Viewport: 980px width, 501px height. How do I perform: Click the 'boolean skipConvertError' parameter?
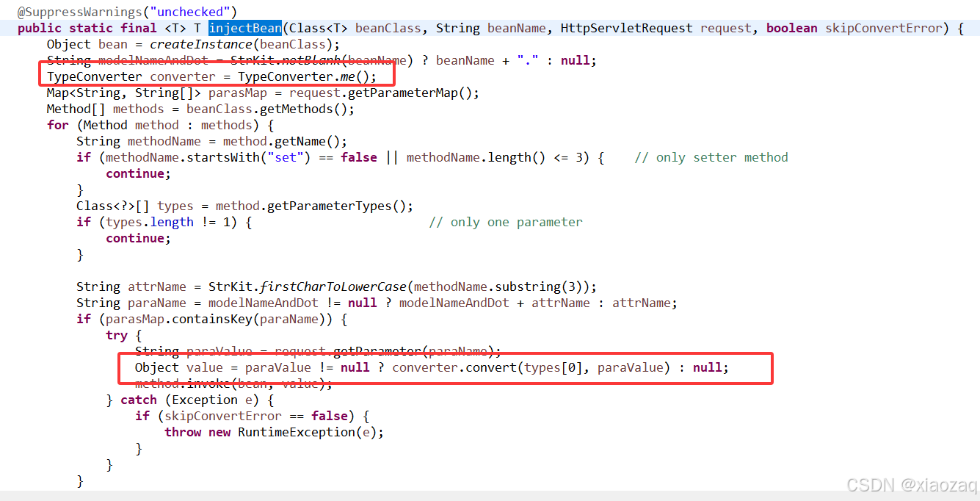click(x=854, y=28)
